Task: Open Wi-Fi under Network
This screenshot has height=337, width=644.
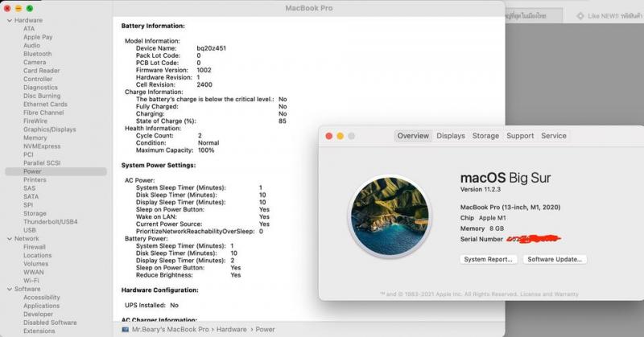Action: (x=31, y=281)
